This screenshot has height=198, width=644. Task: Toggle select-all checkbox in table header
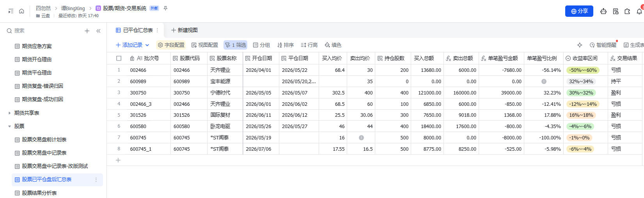(119, 58)
